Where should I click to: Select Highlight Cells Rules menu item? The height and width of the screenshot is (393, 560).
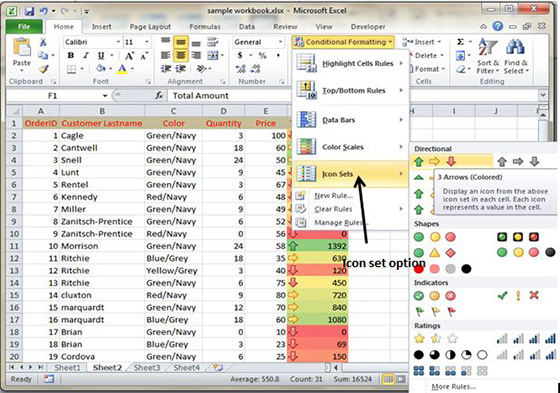[351, 63]
